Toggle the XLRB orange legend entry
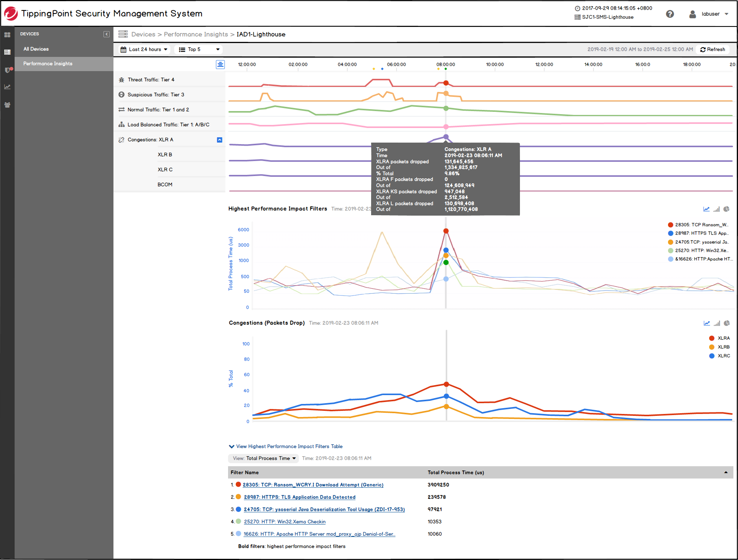 coord(719,347)
